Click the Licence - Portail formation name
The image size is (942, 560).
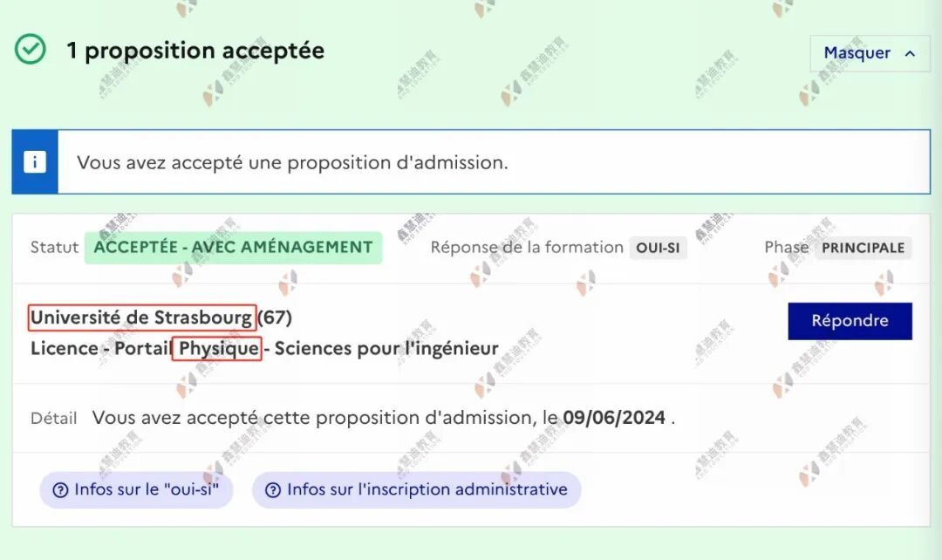click(264, 349)
